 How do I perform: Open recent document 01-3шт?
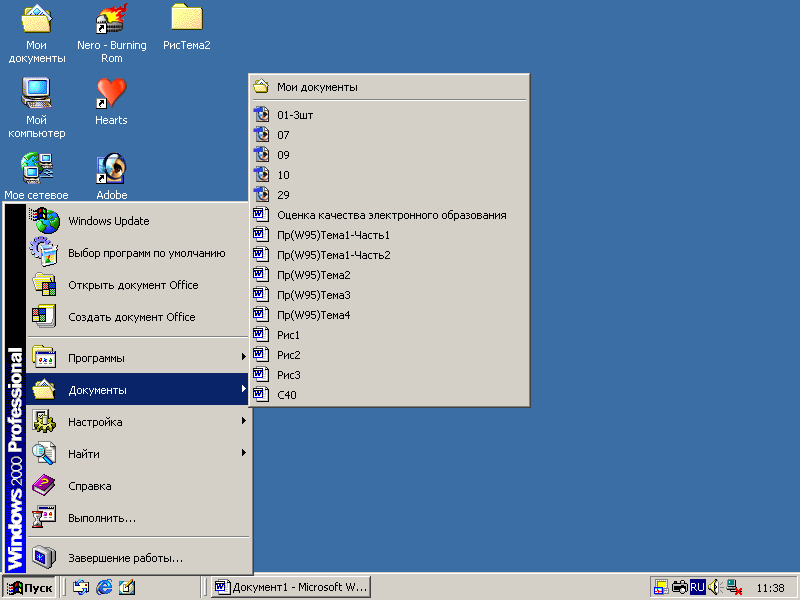click(x=389, y=115)
